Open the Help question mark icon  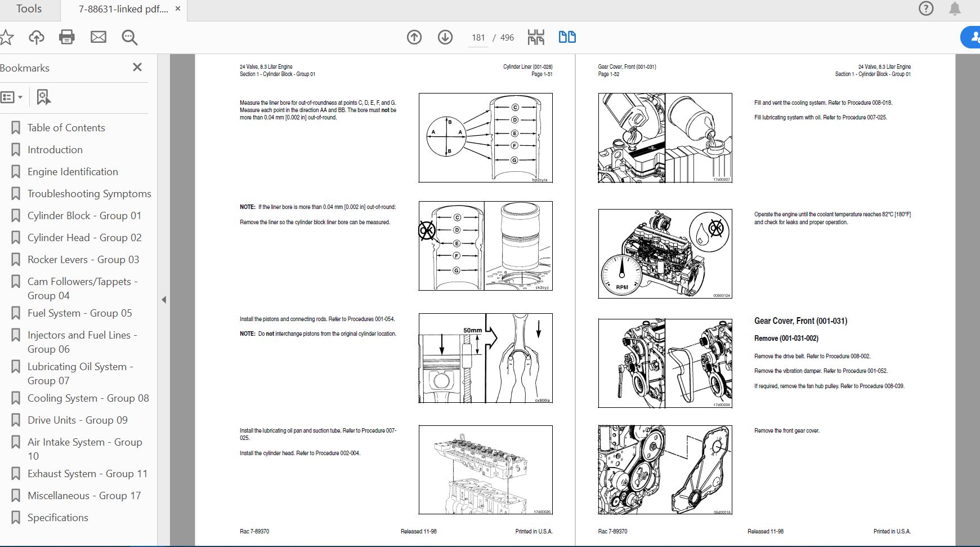click(926, 8)
